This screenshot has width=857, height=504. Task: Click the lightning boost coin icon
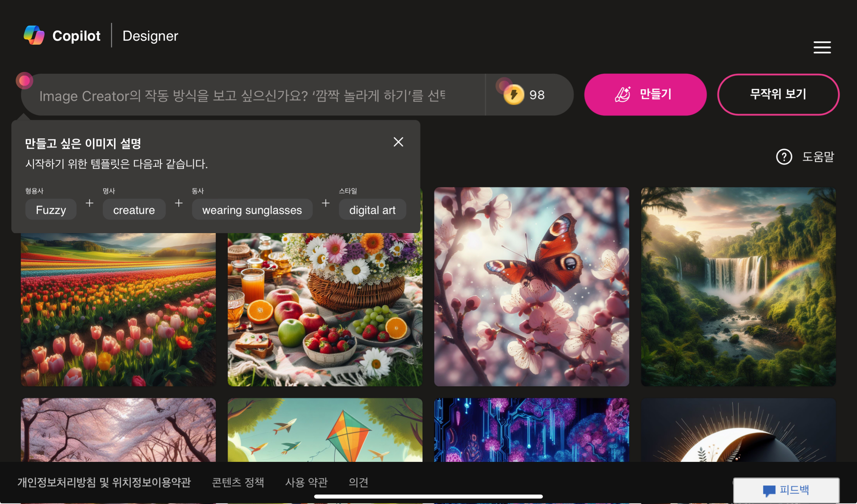tap(513, 94)
